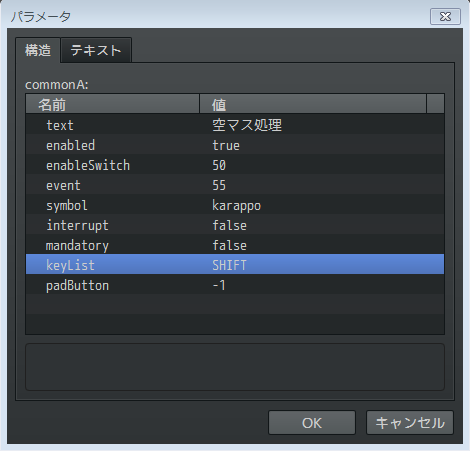
Task: Select the value karappo
Action: click(322, 205)
